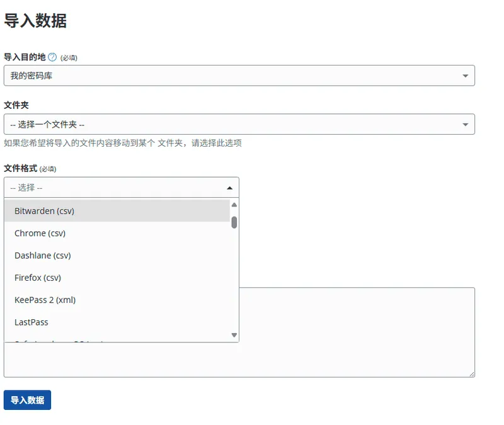Click the text area resize handle
504x425 pixels.
click(471, 374)
